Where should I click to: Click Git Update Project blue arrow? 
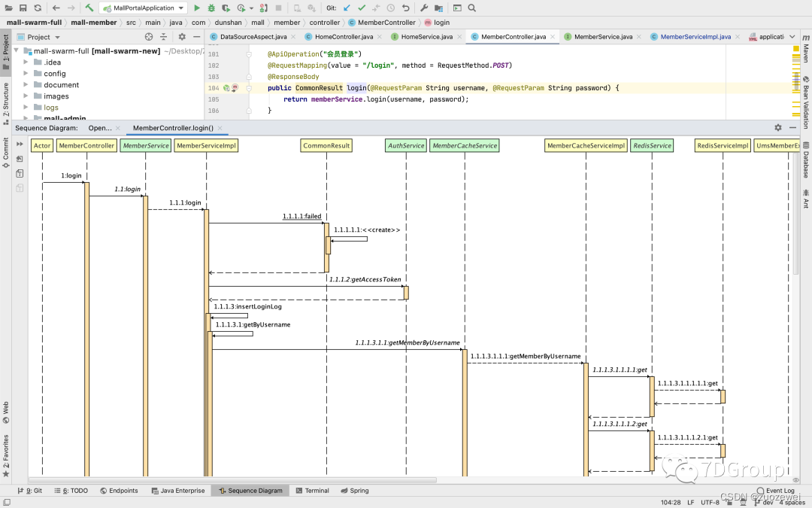tap(347, 8)
